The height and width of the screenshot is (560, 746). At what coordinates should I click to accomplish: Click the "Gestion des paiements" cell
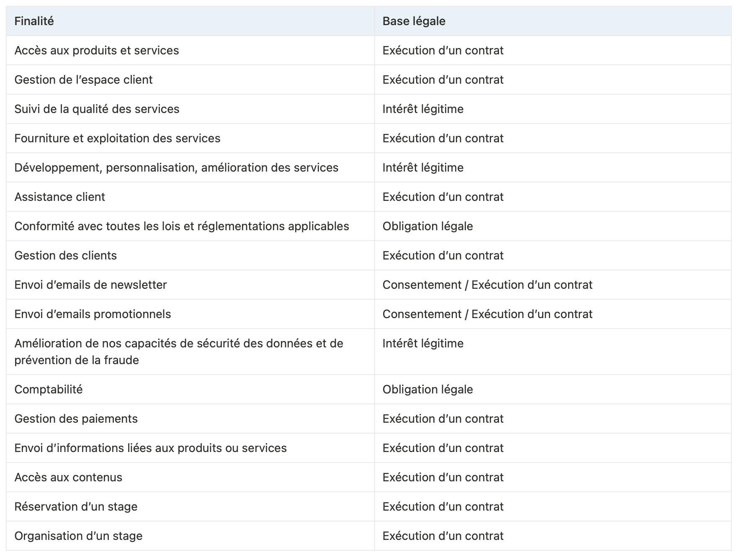[x=76, y=419]
